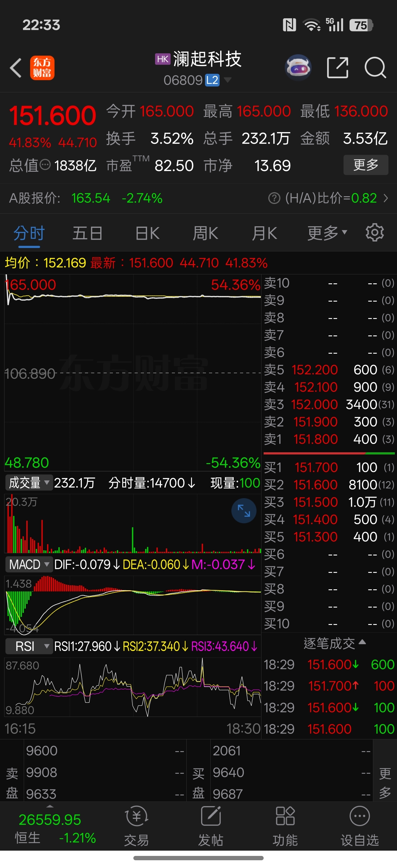Tap the 买2 151.600 order row
The height and width of the screenshot is (868, 397).
click(329, 485)
